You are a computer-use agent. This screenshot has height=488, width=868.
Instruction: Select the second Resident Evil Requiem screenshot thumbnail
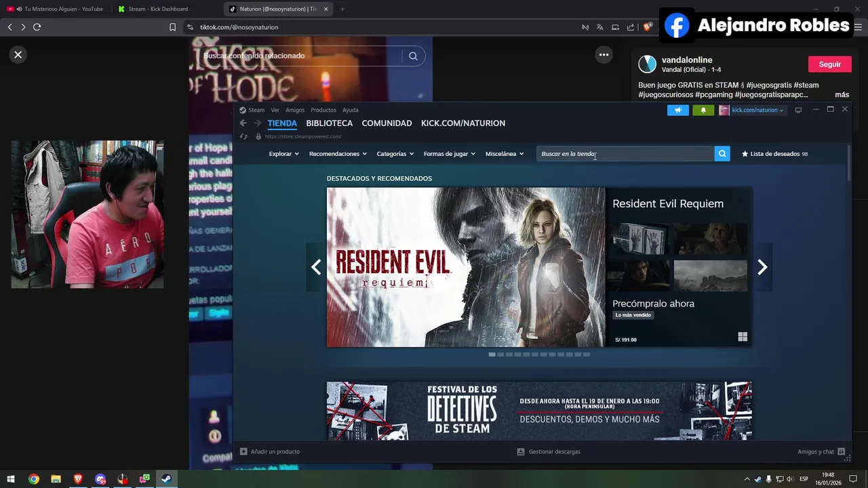tap(711, 239)
